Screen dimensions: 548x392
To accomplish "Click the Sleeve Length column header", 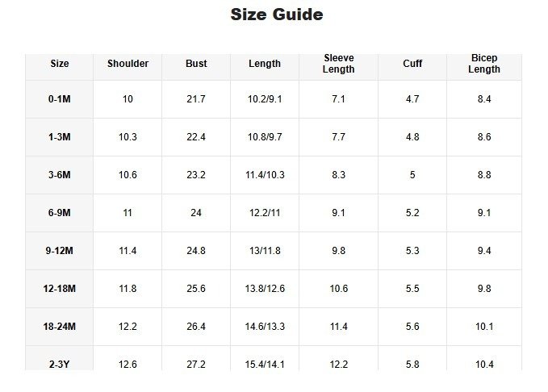I will [x=338, y=64].
